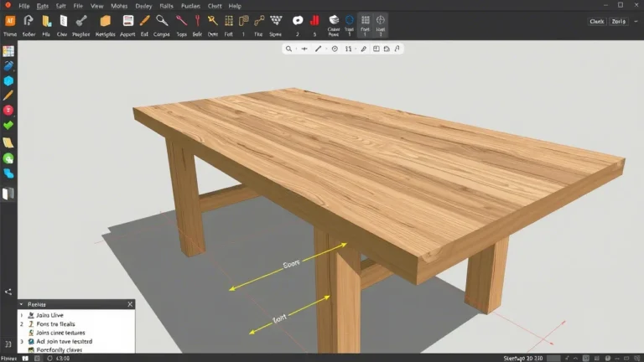Select the red 'Sale' fork tool
This screenshot has height=362, width=644.
pyautogui.click(x=197, y=21)
